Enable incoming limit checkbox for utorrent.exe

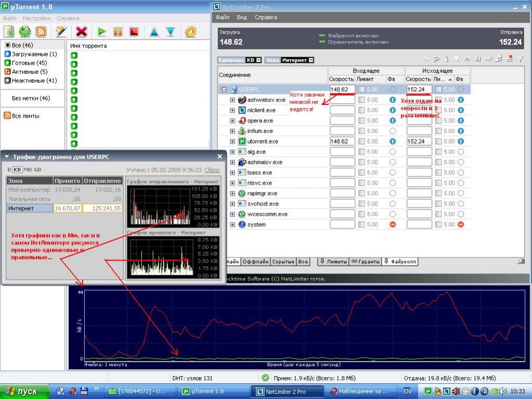tap(361, 141)
